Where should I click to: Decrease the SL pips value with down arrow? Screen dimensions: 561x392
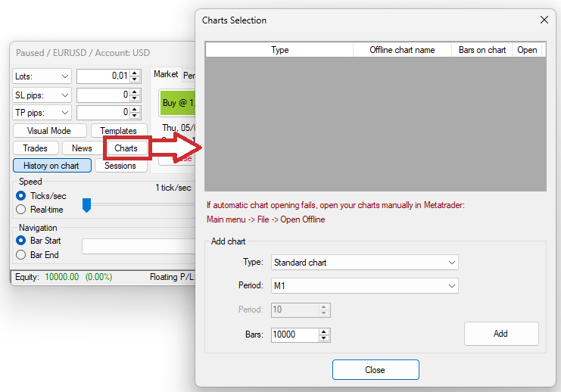[136, 98]
